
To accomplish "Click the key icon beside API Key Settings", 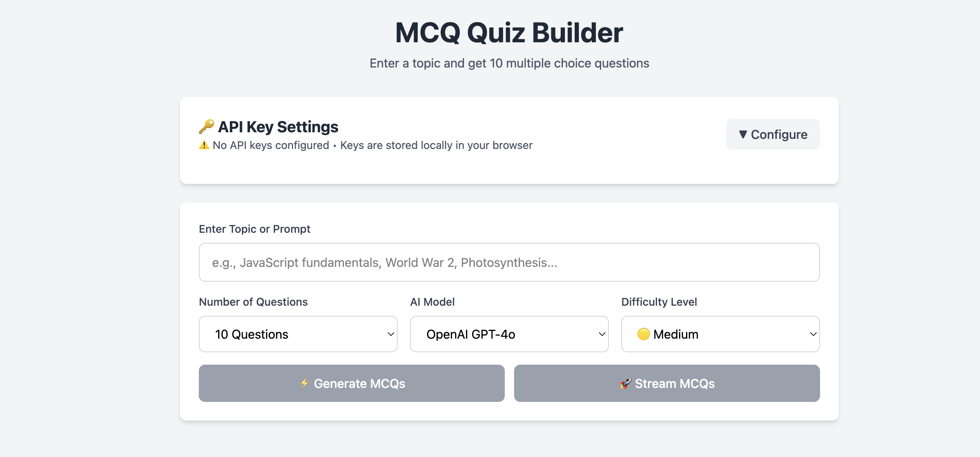I will [x=206, y=126].
